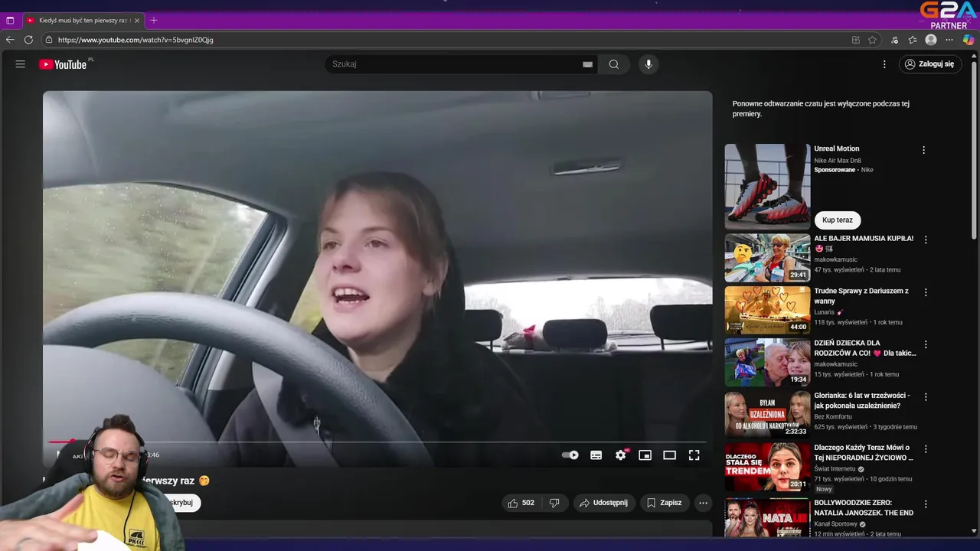Open options for BOLLYWOODZKIE ZERO video

(x=926, y=504)
